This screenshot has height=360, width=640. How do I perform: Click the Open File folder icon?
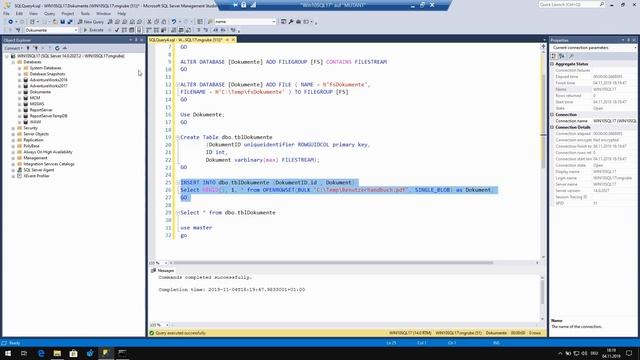(x=55, y=22)
